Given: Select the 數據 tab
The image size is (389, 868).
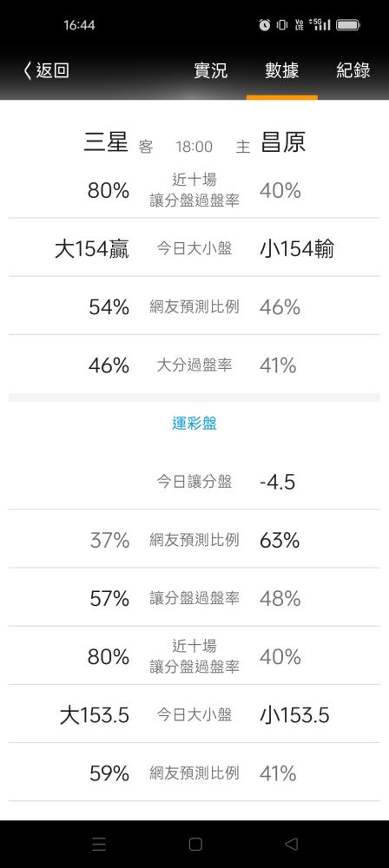Looking at the screenshot, I should pos(281,71).
